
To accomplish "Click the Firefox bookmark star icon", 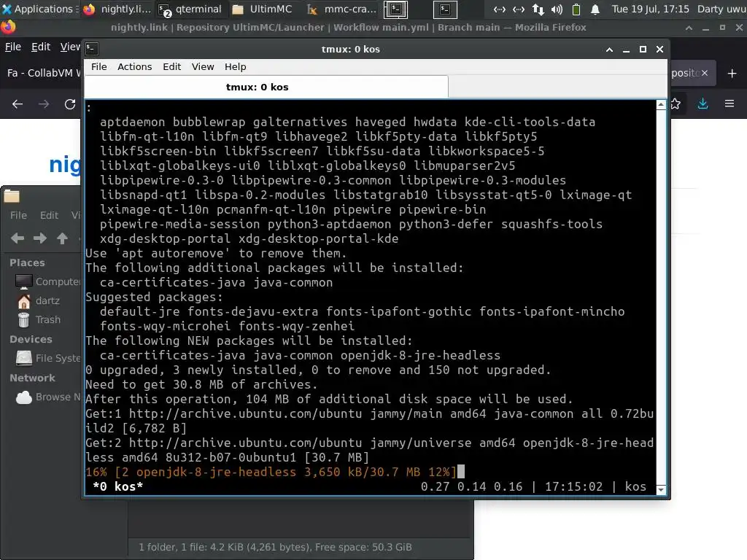I will (x=676, y=104).
